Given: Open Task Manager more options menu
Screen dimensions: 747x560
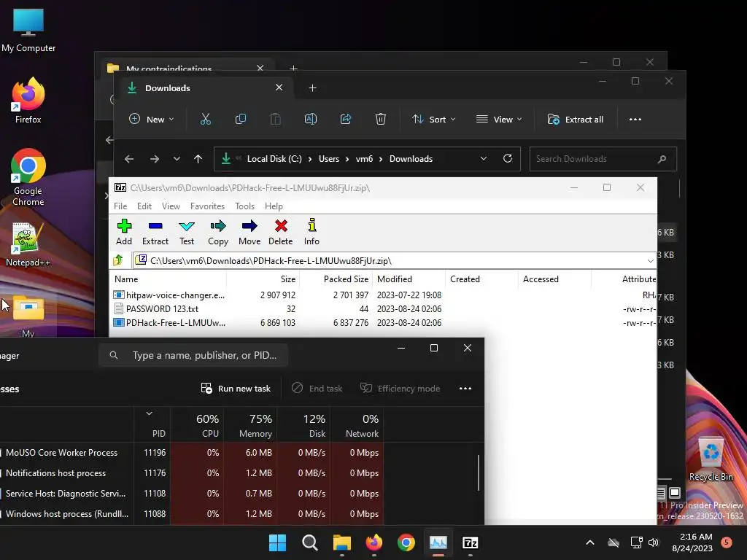Looking at the screenshot, I should pyautogui.click(x=465, y=389).
